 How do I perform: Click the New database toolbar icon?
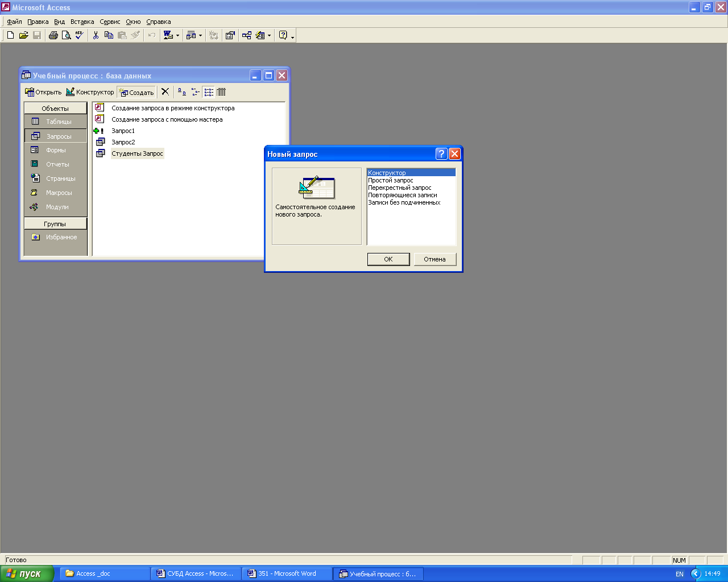click(x=10, y=35)
